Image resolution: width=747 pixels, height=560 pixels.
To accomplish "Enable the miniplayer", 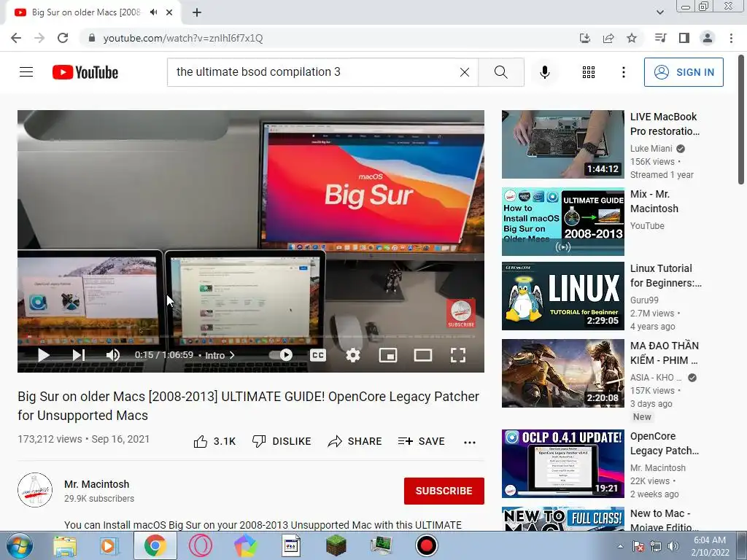I will [x=388, y=355].
